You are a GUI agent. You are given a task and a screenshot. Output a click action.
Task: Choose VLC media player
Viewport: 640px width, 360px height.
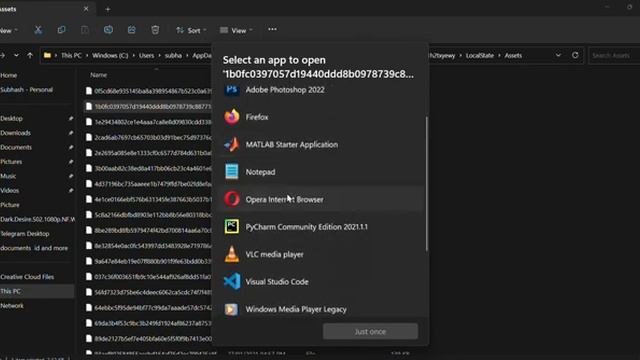tap(320, 254)
